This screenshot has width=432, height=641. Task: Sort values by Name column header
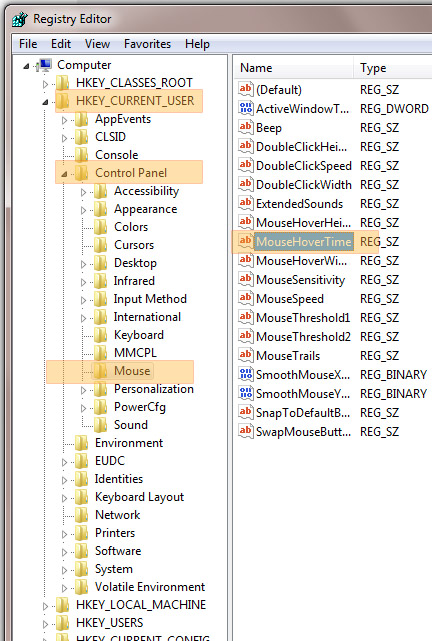[294, 68]
